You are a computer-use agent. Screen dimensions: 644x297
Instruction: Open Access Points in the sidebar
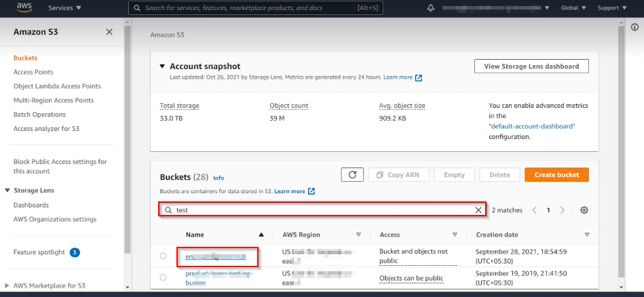point(33,72)
